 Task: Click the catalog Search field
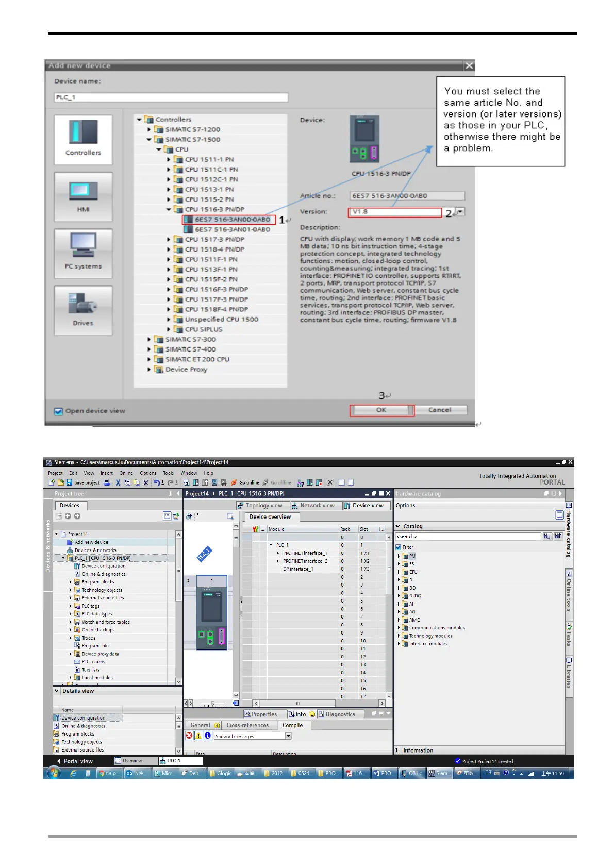468,537
